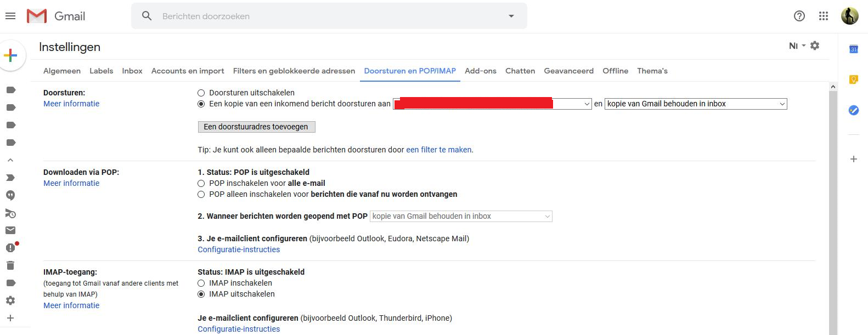Click Meer informatie under IMAP-toegang
This screenshot has height=335, width=868.
[x=71, y=305]
